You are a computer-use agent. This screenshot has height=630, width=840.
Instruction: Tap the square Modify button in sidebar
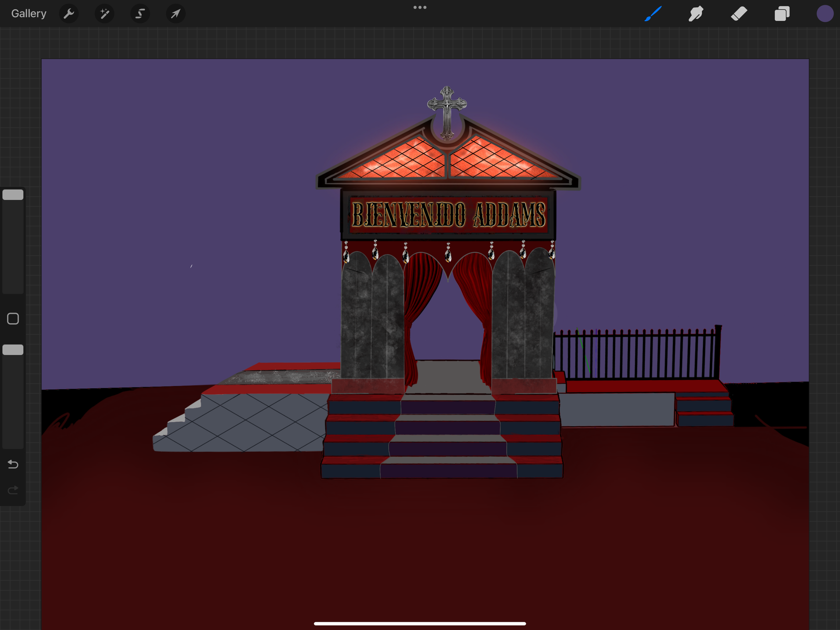(13, 318)
